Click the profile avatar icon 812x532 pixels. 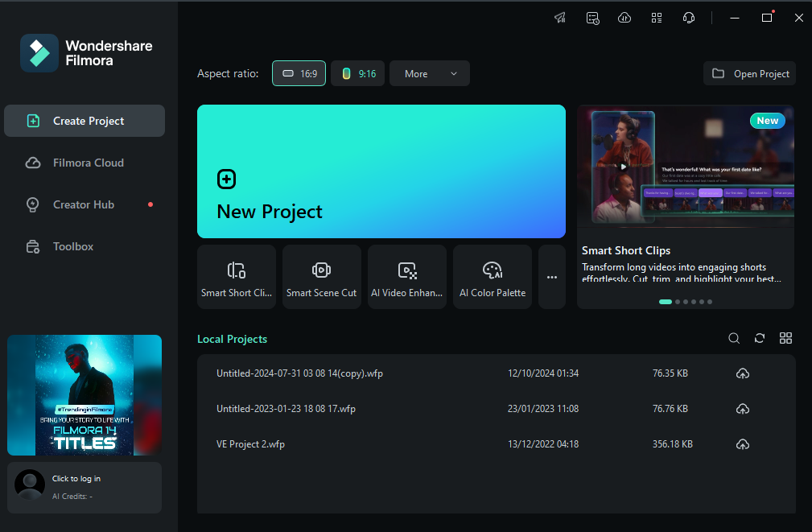[x=30, y=485]
